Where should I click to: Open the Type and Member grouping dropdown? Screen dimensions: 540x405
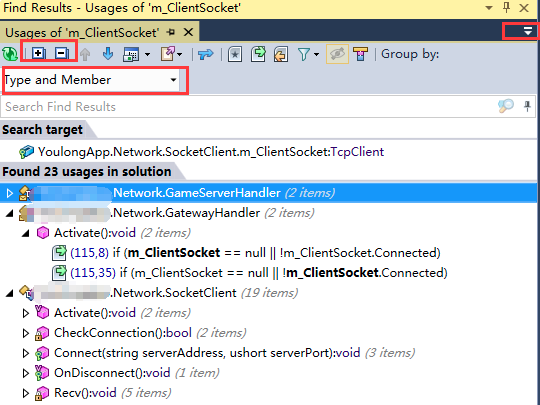point(92,80)
